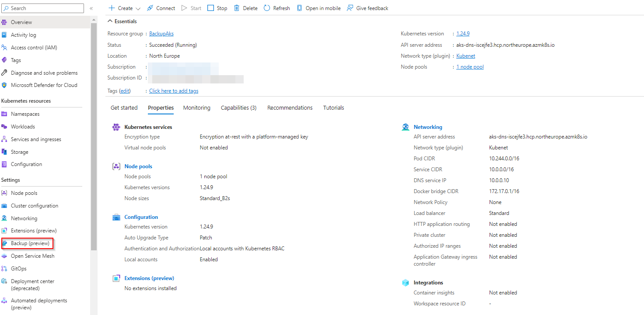Select the Tags sidebar icon
The height and width of the screenshot is (315, 644).
[4, 60]
